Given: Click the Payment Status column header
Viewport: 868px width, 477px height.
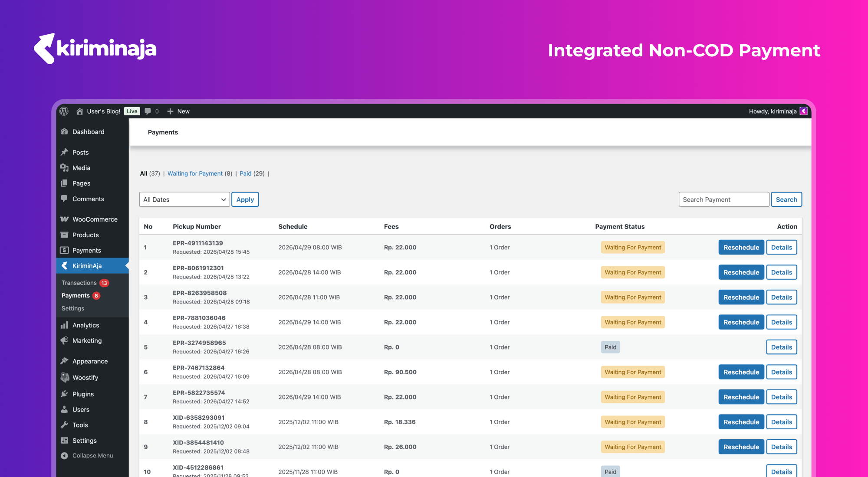Looking at the screenshot, I should [620, 226].
